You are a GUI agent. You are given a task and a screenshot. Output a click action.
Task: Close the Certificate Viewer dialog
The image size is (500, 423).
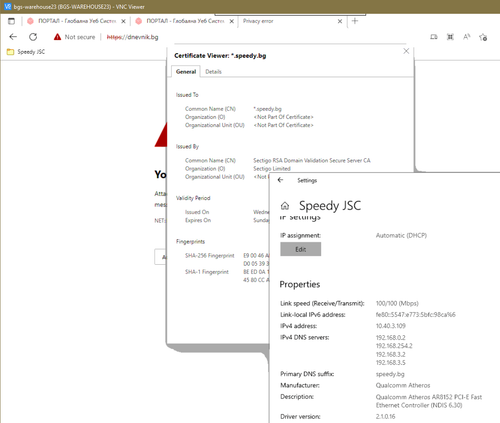point(406,51)
